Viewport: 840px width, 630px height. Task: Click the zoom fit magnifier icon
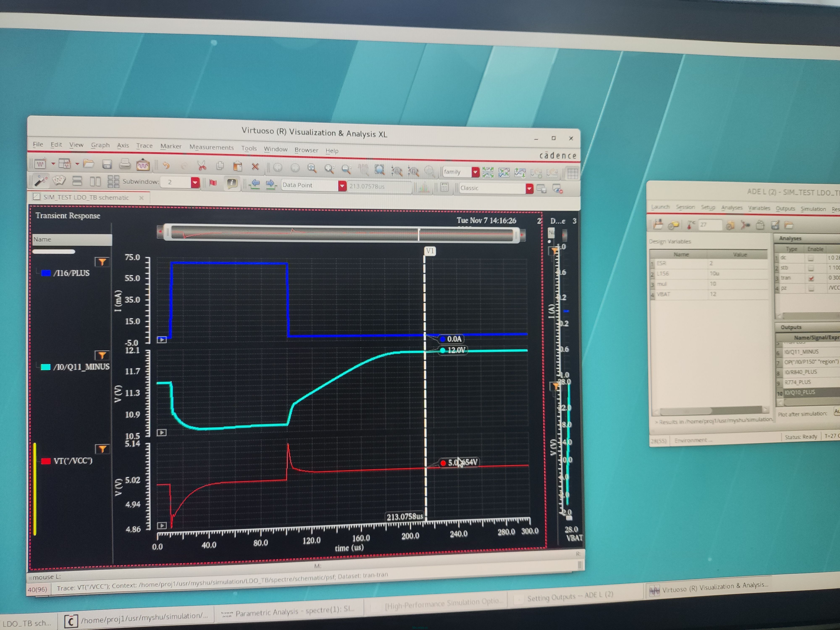point(312,168)
